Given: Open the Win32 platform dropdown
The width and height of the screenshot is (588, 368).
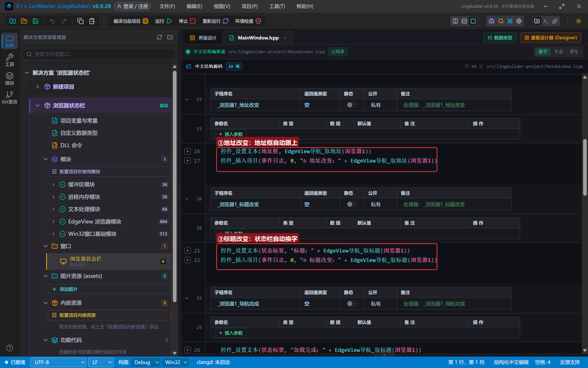Looking at the screenshot, I should pyautogui.click(x=176, y=362).
